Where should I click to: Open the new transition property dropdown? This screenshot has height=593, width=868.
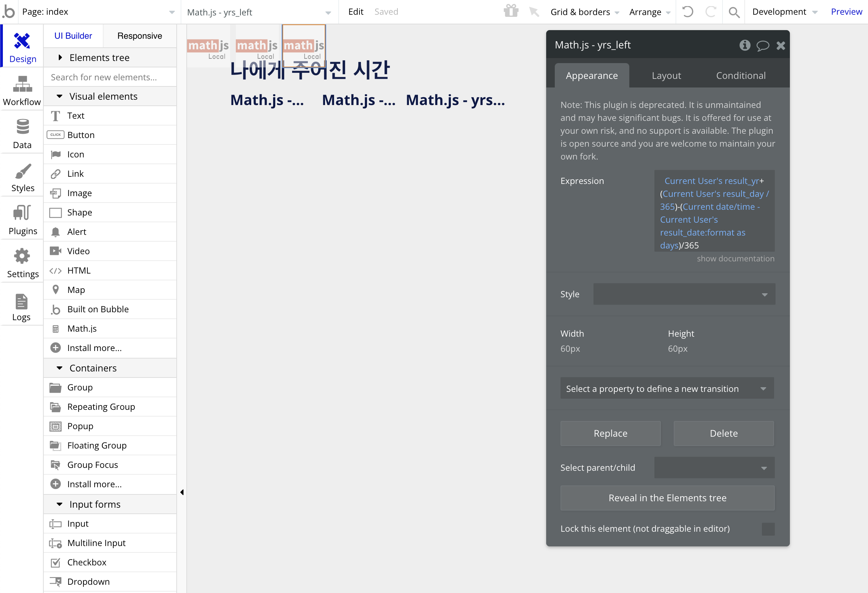tap(667, 389)
